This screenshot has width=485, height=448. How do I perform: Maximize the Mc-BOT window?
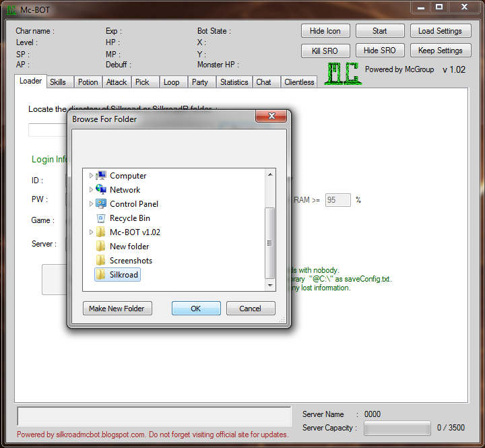click(x=439, y=7)
